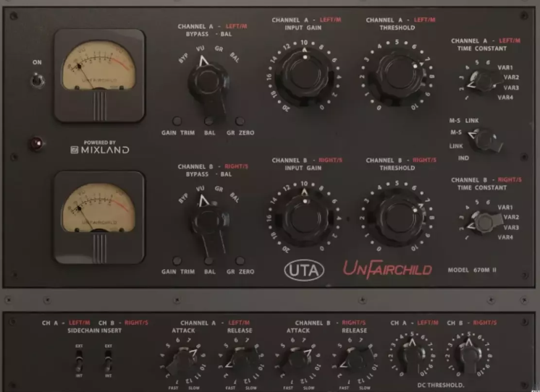Select VAR2 on Channel B Time Constant

pos(511,217)
